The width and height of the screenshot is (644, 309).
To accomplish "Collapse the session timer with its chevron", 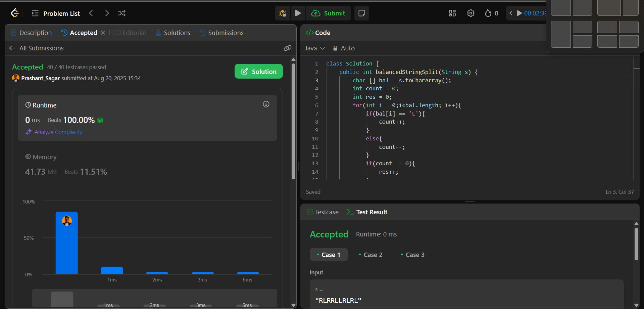I will tap(511, 13).
